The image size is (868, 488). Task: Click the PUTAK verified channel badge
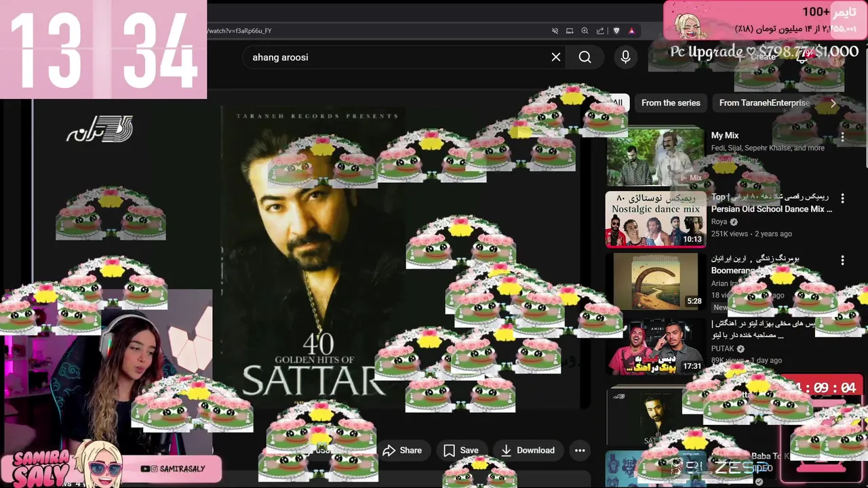tap(741, 349)
